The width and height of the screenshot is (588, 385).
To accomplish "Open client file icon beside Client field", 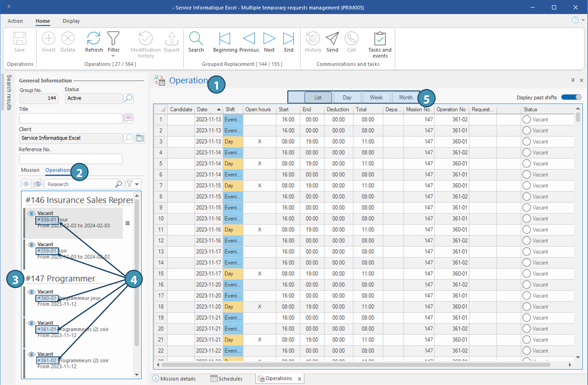I will click(x=140, y=138).
